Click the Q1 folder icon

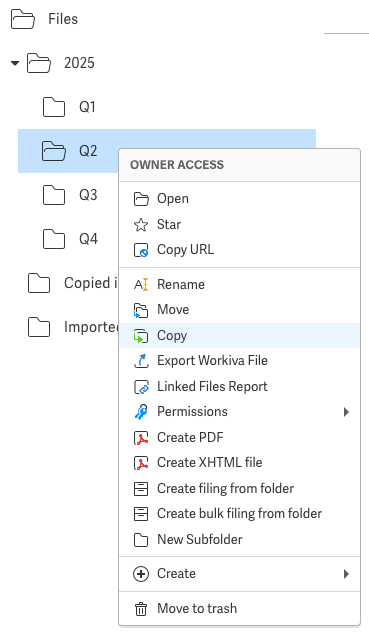click(x=54, y=107)
